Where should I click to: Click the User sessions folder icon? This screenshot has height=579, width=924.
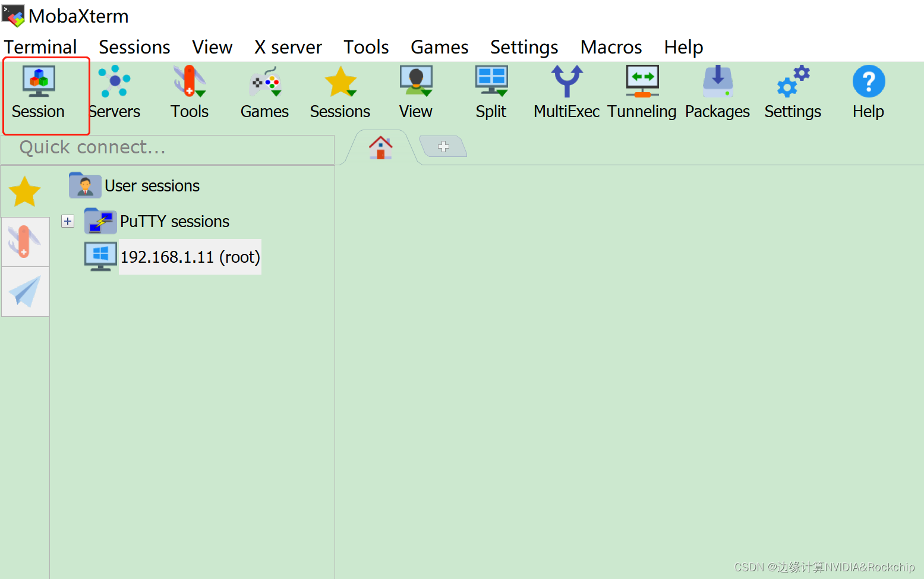pos(84,185)
